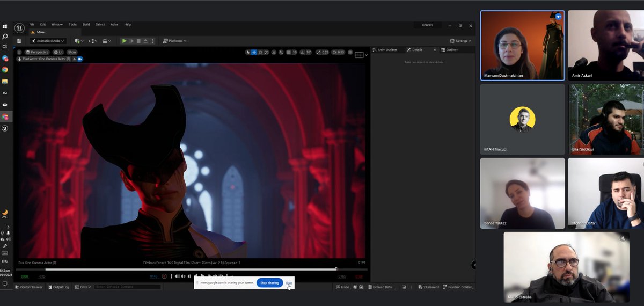Click the eject pilot actor icon
Viewport: 644px width, 306px height.
tap(75, 59)
